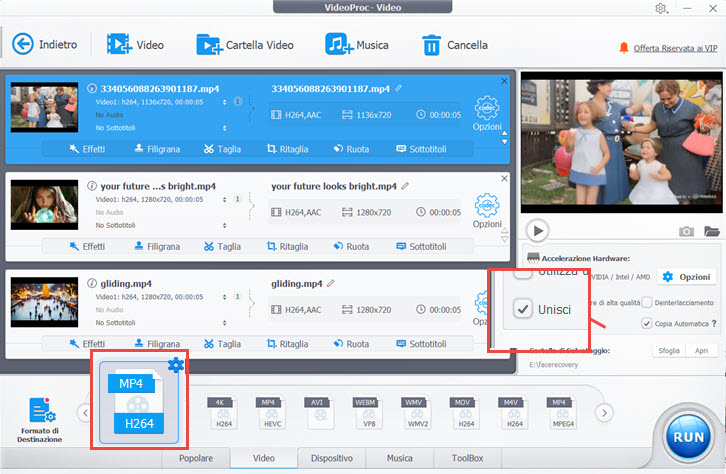
Task: Toggle the Copia Automatica checkbox
Action: coord(647,323)
